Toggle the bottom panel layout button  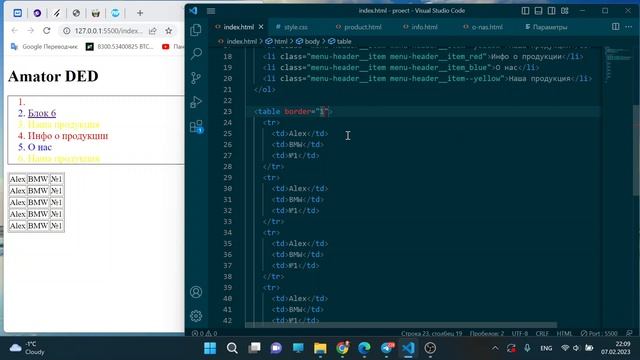pyautogui.click(x=538, y=11)
